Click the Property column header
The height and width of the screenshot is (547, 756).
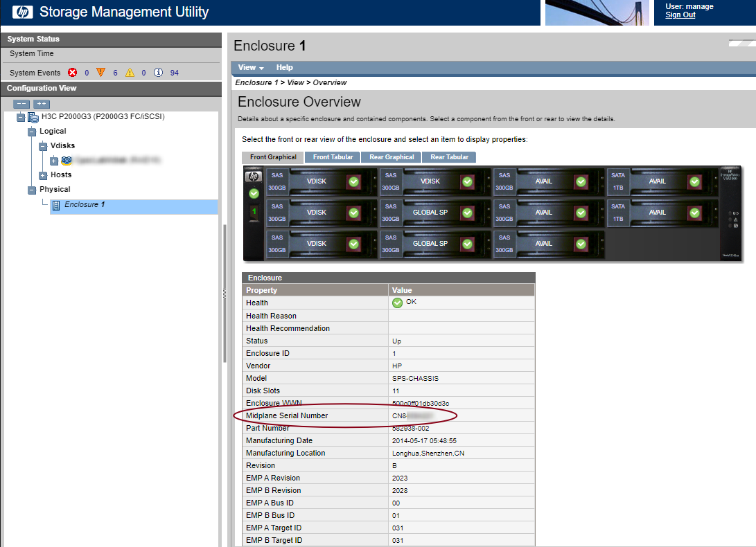(315, 290)
